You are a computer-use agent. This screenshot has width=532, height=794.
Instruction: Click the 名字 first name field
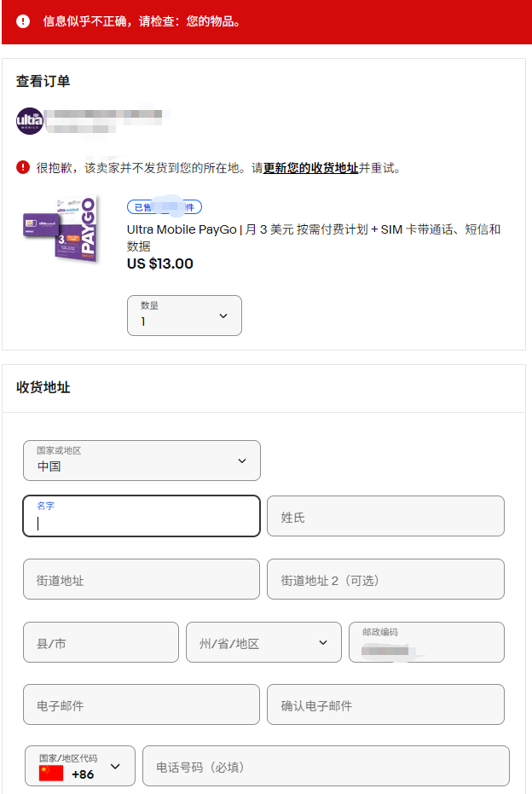(x=142, y=515)
